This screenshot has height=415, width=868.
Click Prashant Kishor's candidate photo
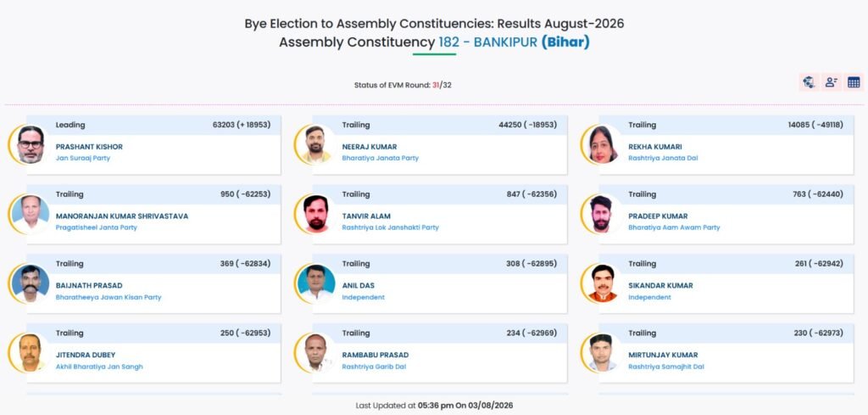pos(30,144)
